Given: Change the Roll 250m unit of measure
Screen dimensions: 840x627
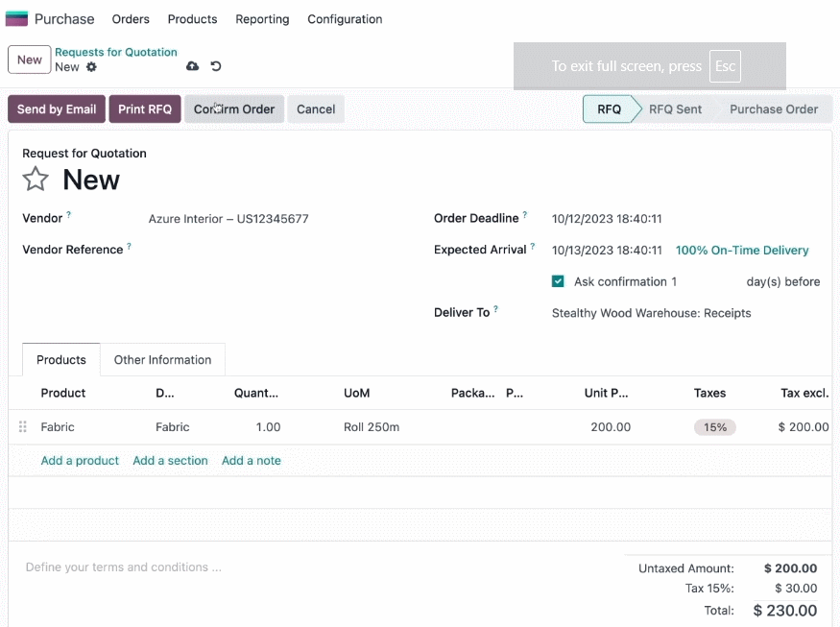Looking at the screenshot, I should [x=372, y=427].
